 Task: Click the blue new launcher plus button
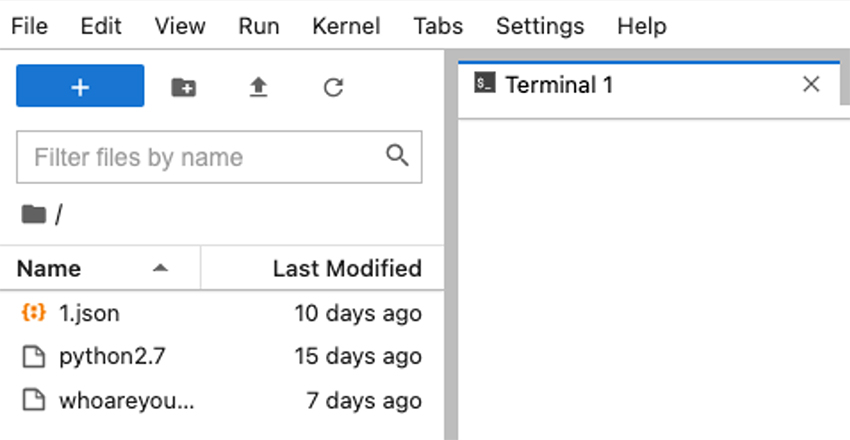(80, 87)
